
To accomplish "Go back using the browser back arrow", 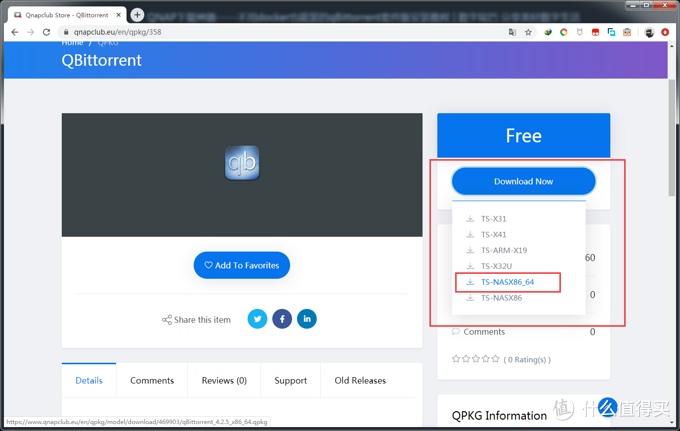I will tap(15, 32).
